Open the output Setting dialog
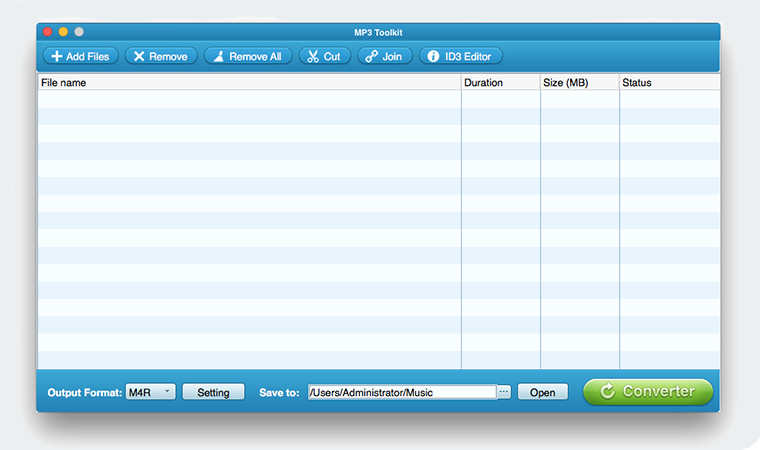Image resolution: width=760 pixels, height=450 pixels. pyautogui.click(x=213, y=392)
